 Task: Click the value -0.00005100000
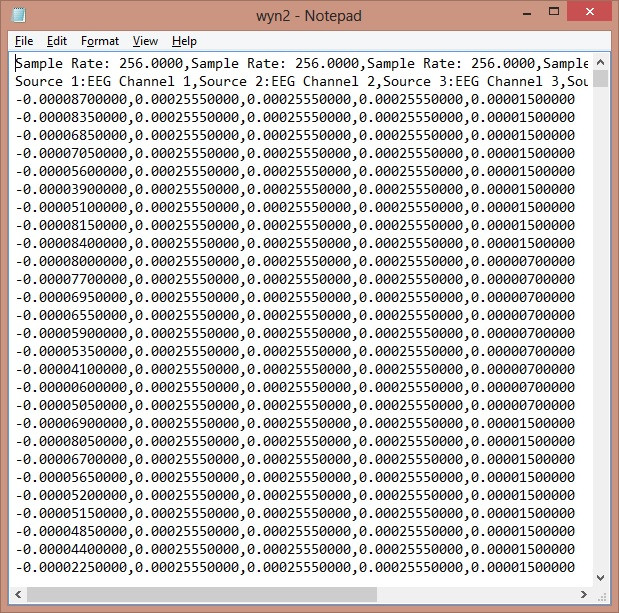[71, 207]
